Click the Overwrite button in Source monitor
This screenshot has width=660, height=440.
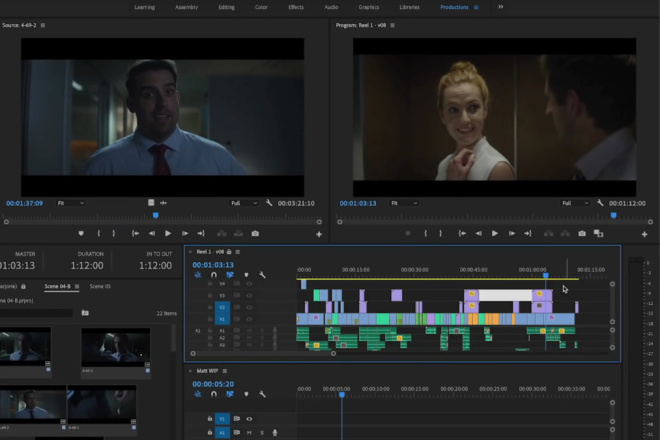click(x=238, y=234)
